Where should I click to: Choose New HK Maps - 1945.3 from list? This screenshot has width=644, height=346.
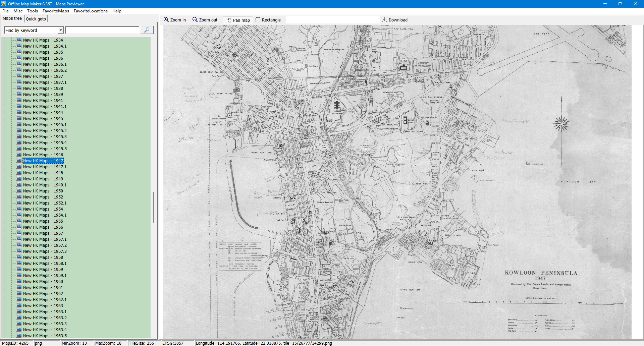tap(45, 137)
